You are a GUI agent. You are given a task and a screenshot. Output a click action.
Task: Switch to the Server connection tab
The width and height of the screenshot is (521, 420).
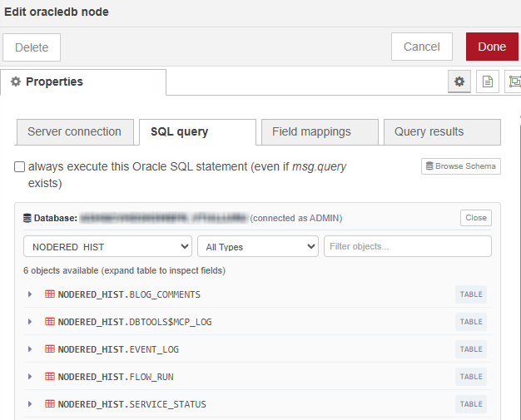click(x=75, y=131)
